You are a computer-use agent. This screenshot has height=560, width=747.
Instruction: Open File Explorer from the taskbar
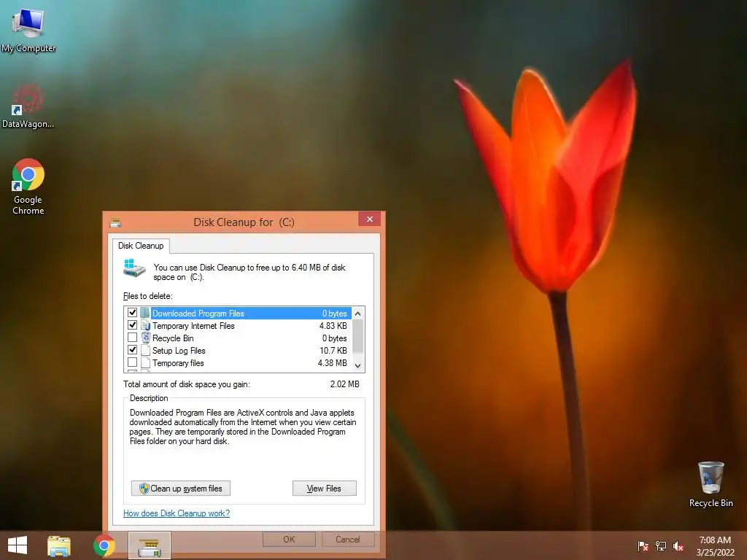tap(58, 545)
